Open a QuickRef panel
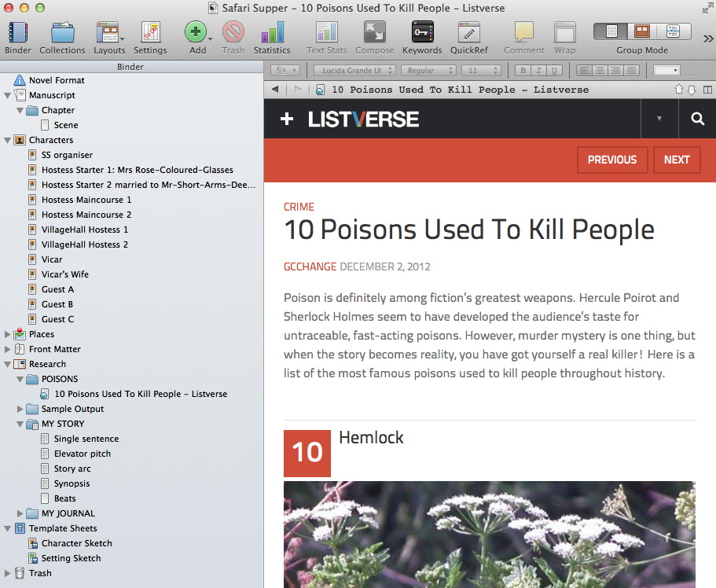This screenshot has height=588, width=716. 469,33
